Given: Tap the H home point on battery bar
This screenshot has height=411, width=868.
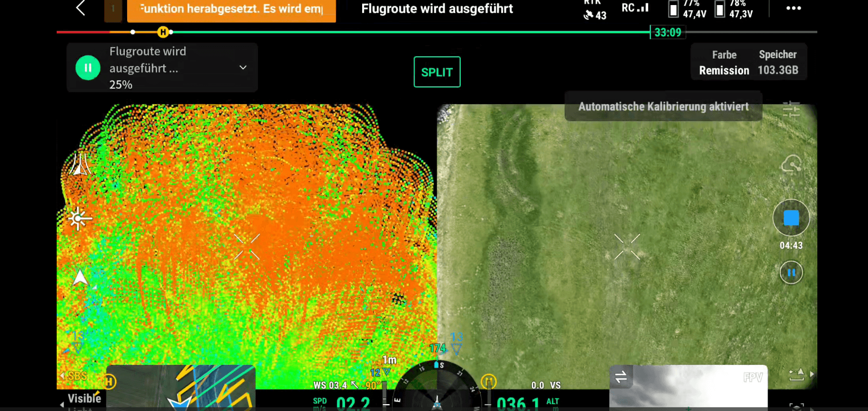Looking at the screenshot, I should (163, 32).
